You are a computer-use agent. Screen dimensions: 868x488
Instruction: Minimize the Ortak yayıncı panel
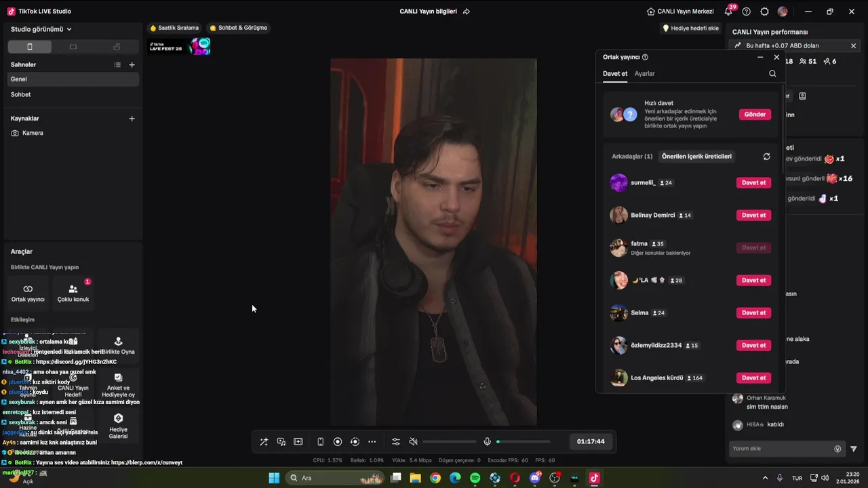[760, 57]
